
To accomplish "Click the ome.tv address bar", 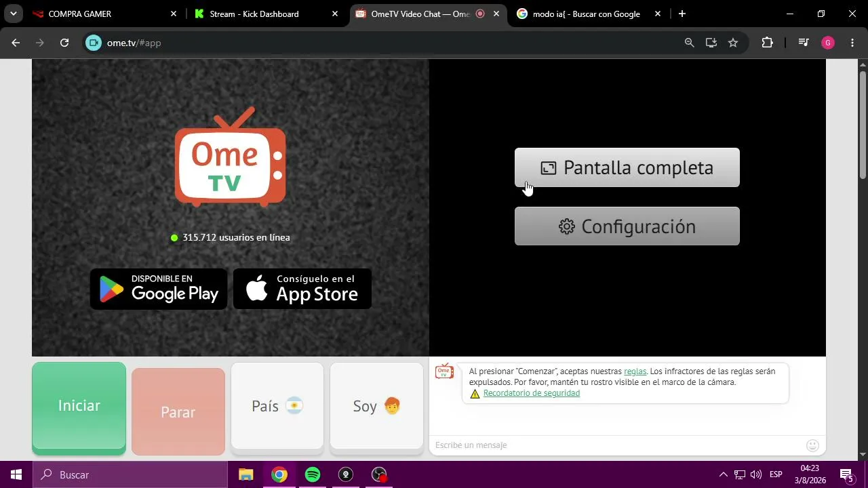I will coord(390,43).
